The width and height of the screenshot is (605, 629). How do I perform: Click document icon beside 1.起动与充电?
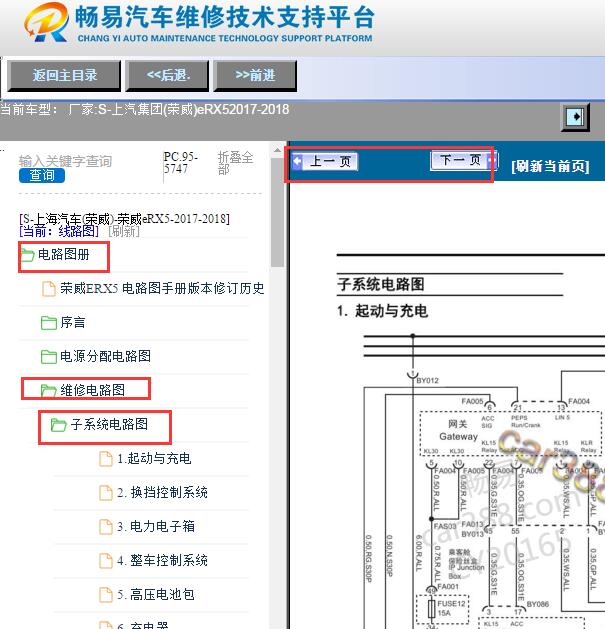(106, 459)
